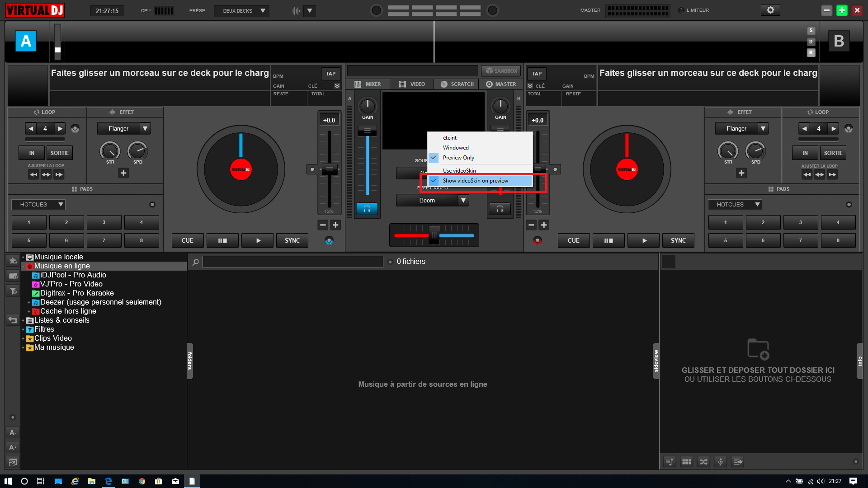Toggle the R button near deck B
This screenshot has height=488, width=868.
[x=811, y=53]
